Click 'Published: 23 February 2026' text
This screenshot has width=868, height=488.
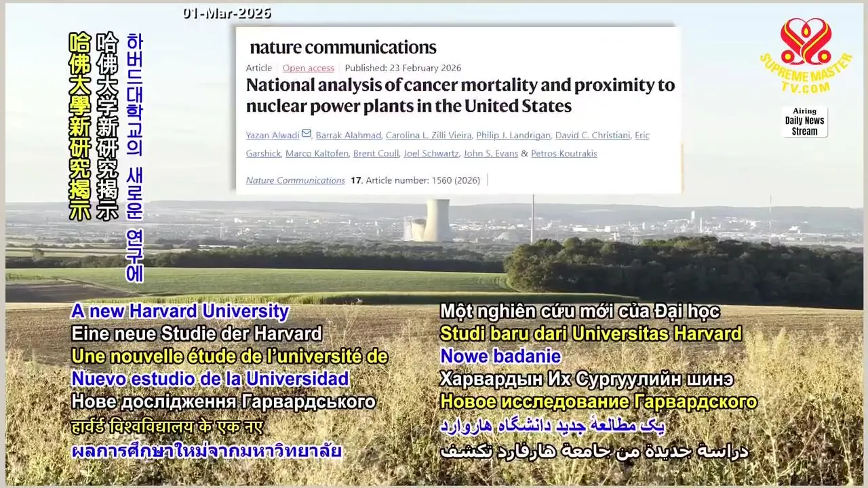coord(403,68)
